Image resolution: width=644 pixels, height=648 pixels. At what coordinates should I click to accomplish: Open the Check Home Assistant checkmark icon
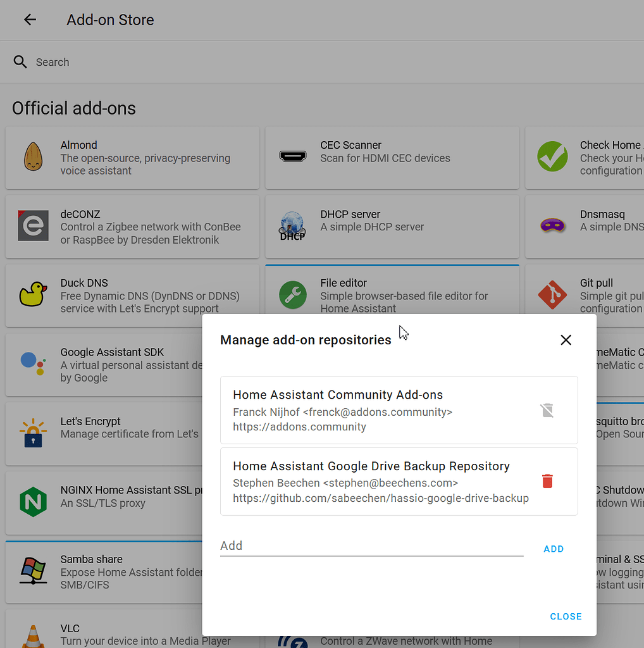(x=552, y=157)
